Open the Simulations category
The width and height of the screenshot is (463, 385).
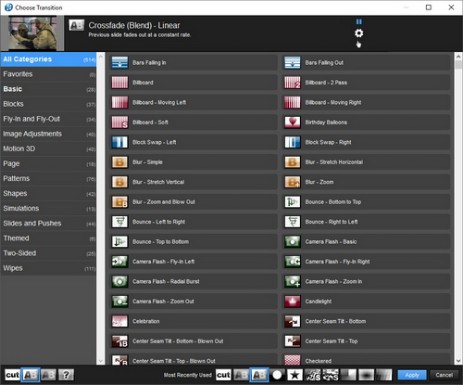coord(48,208)
